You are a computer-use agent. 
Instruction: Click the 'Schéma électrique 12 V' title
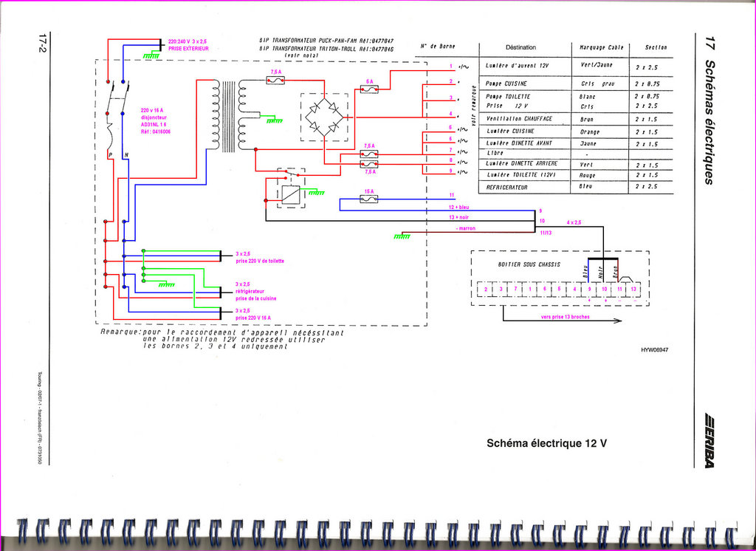pos(547,443)
